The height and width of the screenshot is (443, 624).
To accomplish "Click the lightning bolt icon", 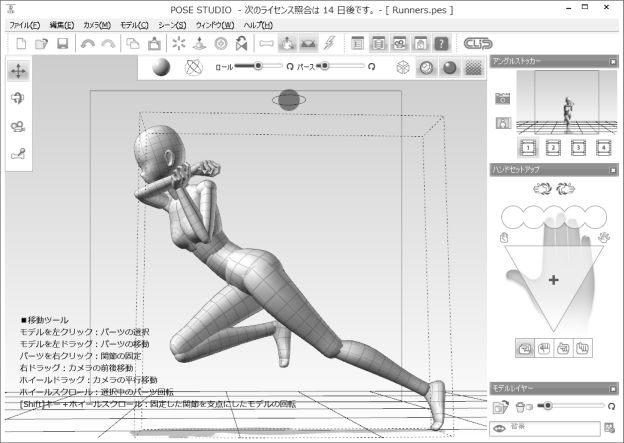I will pos(330,43).
